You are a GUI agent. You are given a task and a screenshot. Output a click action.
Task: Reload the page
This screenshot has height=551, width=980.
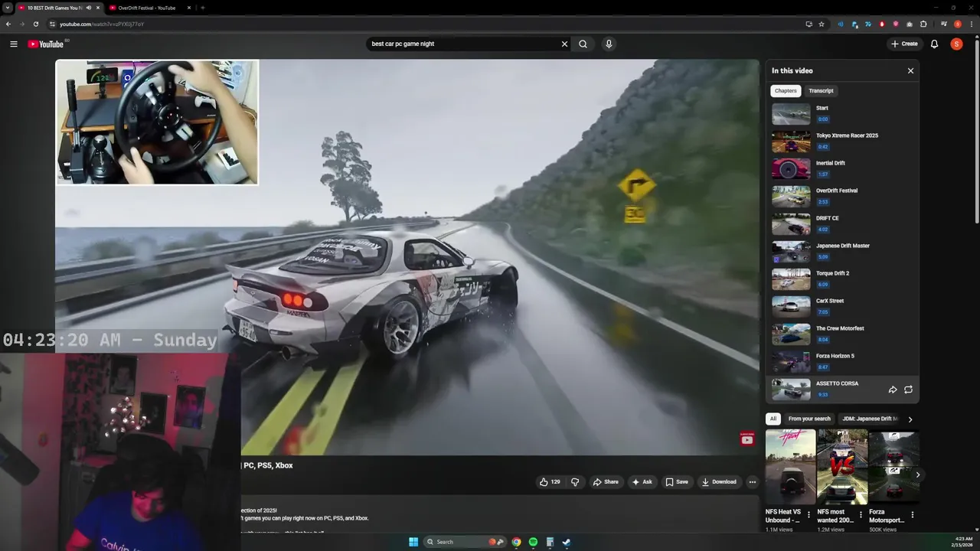35,24
